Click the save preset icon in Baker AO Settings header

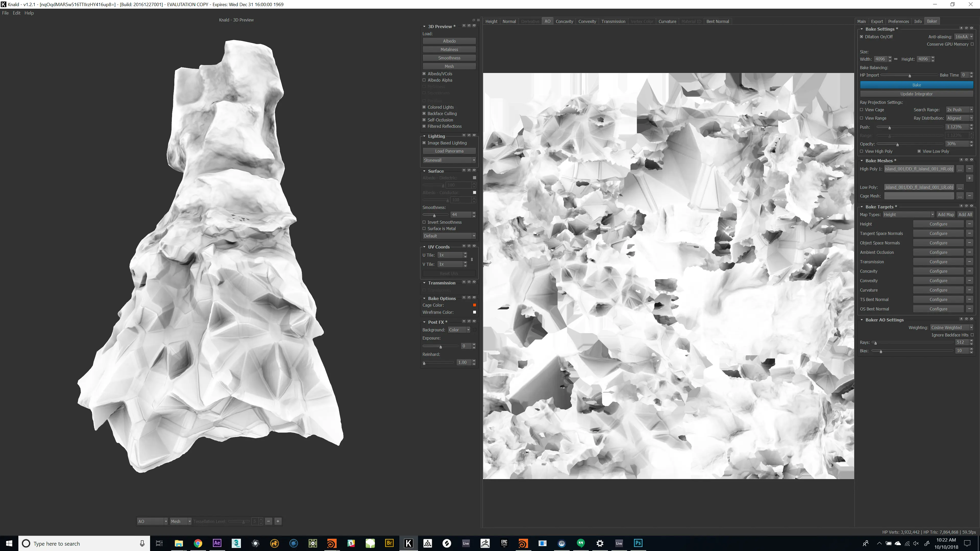click(x=961, y=319)
